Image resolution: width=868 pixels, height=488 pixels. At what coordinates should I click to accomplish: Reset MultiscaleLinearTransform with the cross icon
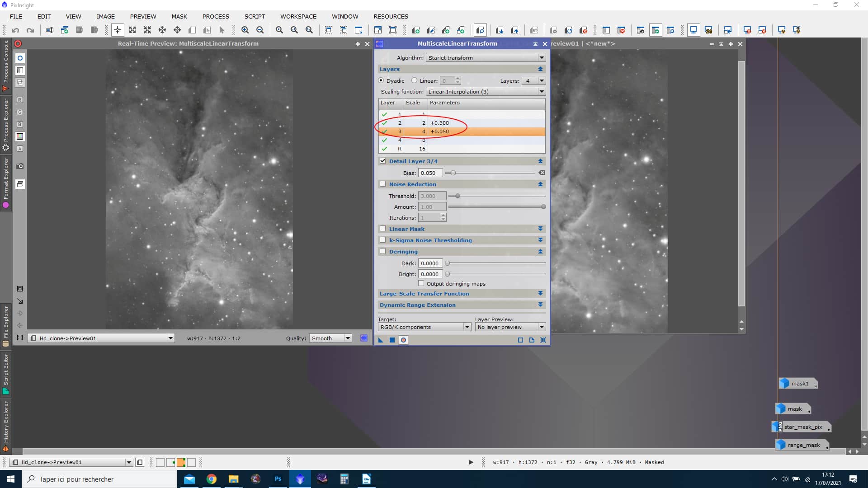543,340
